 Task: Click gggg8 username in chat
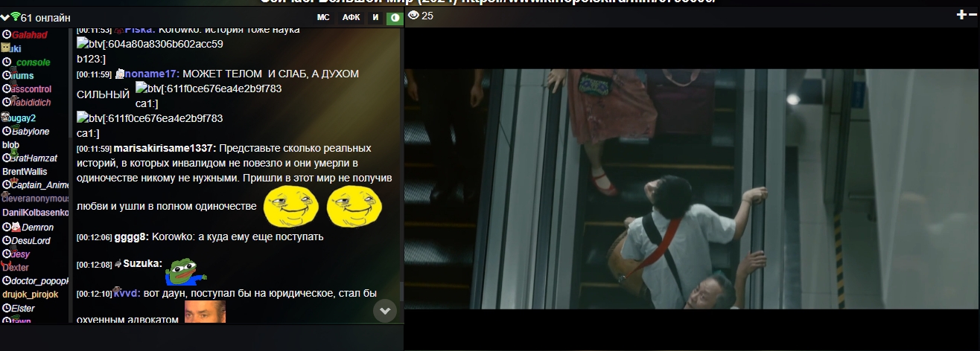click(x=131, y=236)
